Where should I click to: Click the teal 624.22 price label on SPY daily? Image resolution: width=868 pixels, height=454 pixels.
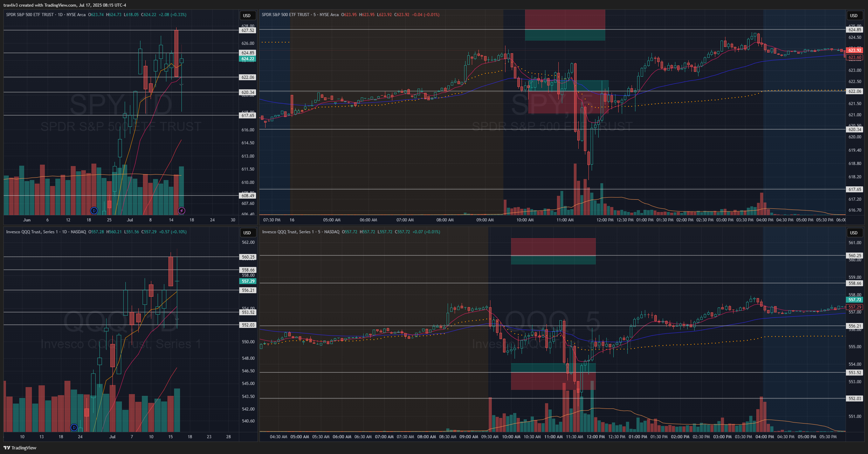coord(248,59)
